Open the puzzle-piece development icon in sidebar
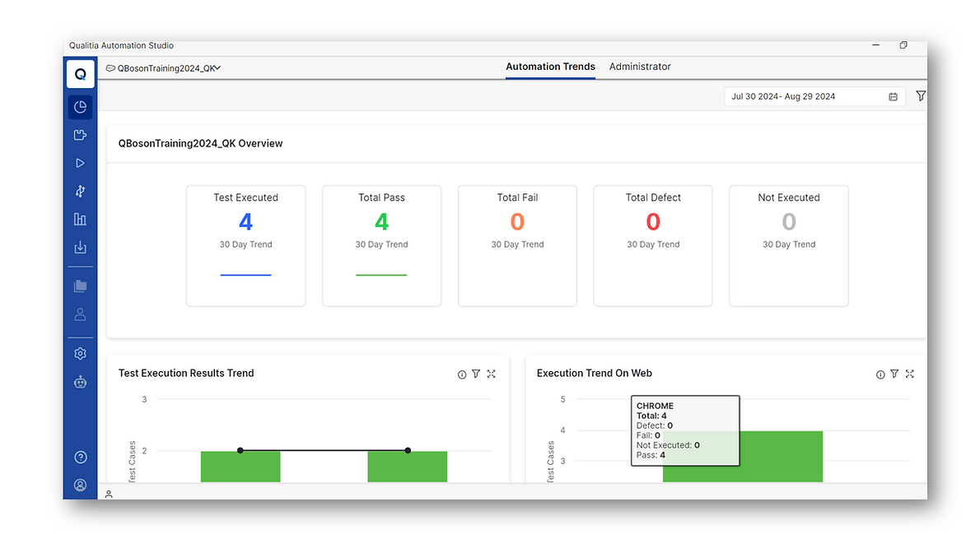 pos(80,135)
